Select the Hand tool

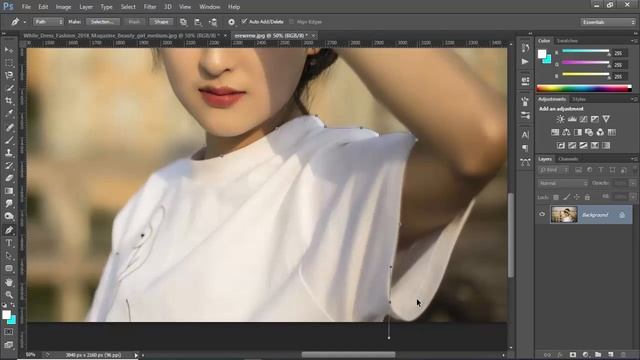point(9,282)
